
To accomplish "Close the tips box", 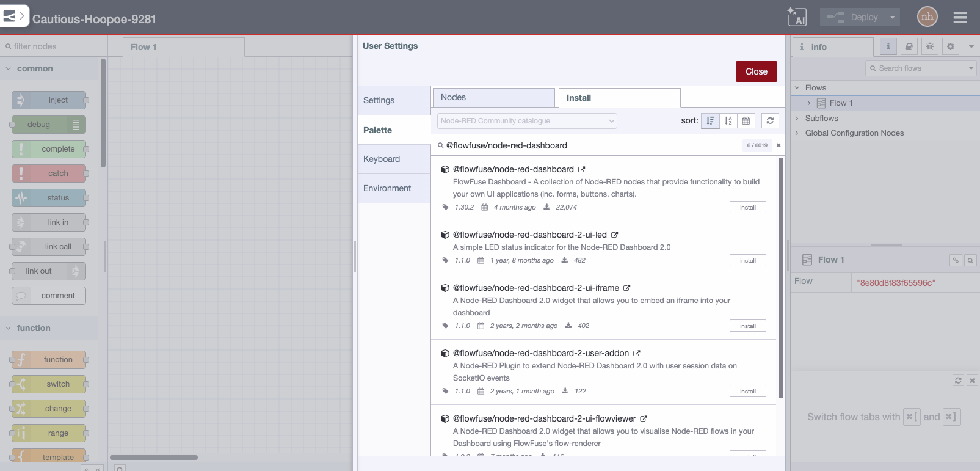I will coord(972,380).
